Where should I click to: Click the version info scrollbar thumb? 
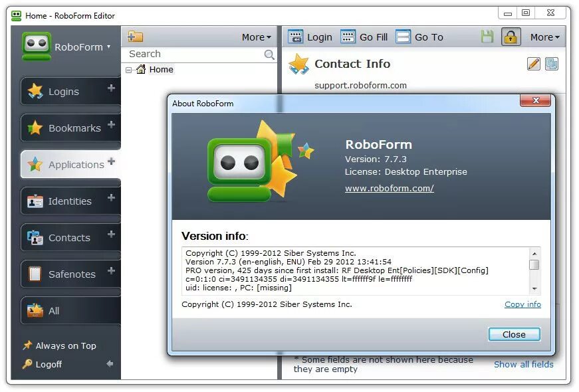(534, 264)
